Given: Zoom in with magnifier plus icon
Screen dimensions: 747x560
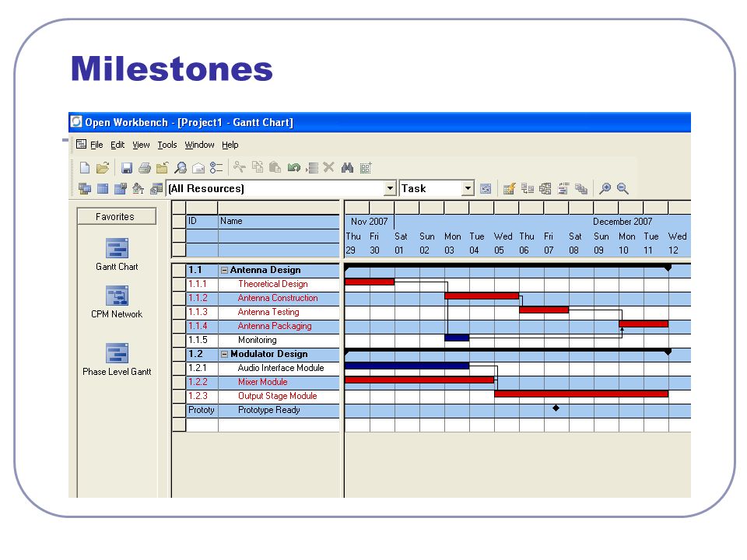Looking at the screenshot, I should tap(605, 188).
